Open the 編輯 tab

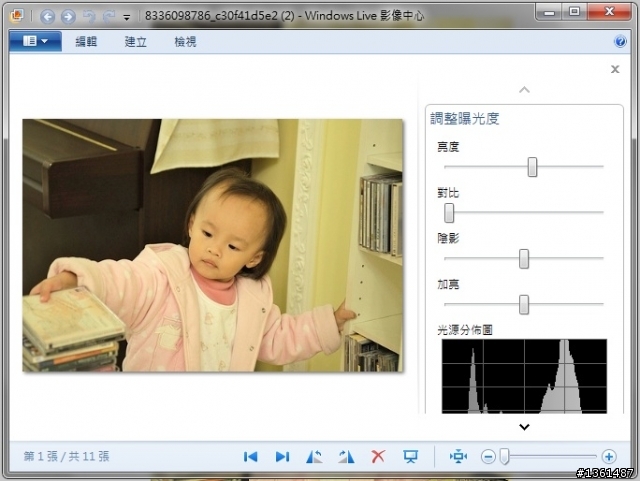tap(86, 42)
